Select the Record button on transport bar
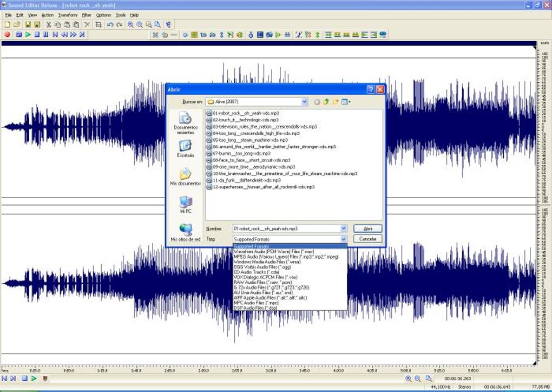Screen dimensions: 552x392 pos(6,34)
